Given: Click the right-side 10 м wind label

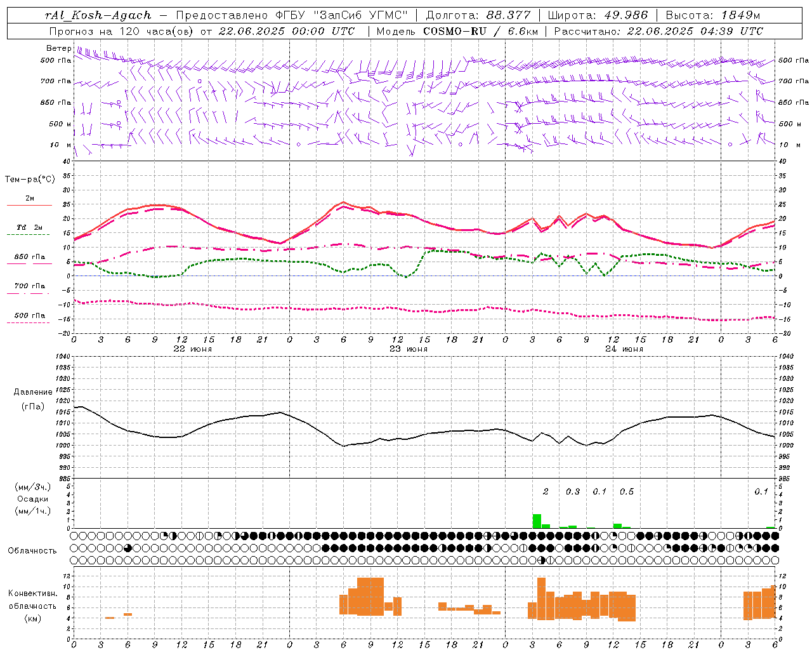Looking at the screenshot, I should pos(789,145).
